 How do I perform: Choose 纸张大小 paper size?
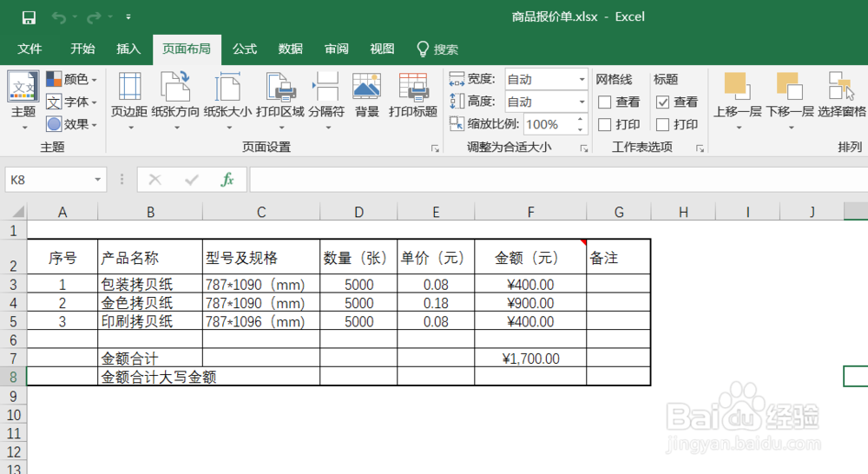tap(227, 101)
